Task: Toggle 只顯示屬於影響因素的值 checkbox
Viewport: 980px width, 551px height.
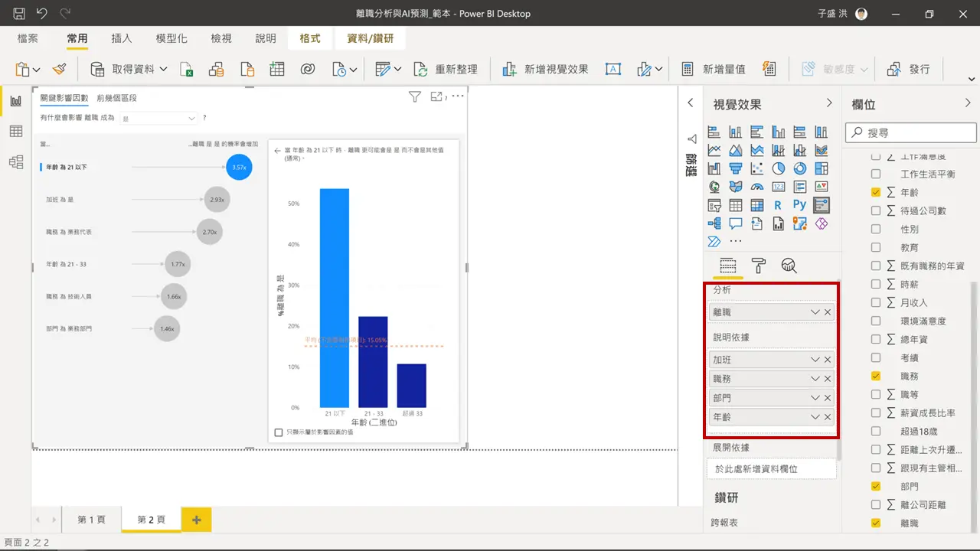Action: [279, 432]
